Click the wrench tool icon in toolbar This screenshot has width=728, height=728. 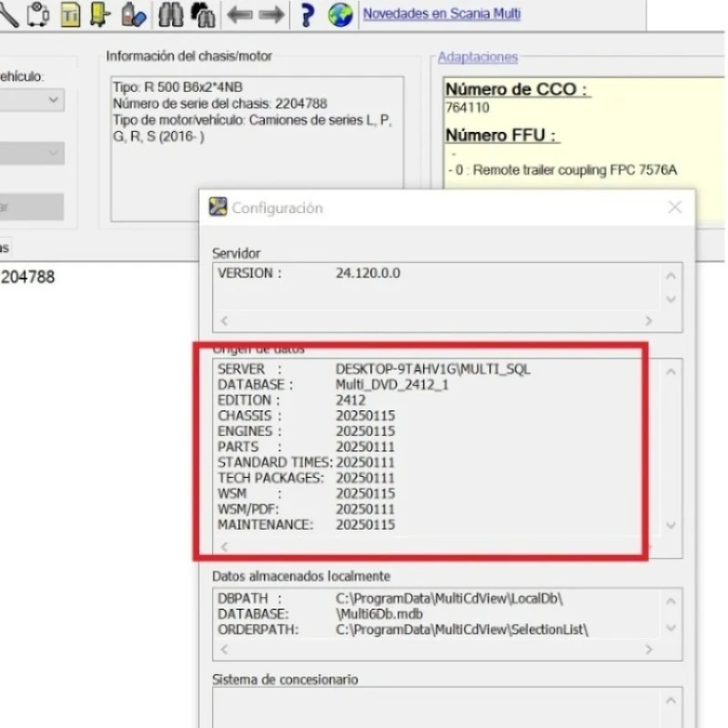point(8,14)
